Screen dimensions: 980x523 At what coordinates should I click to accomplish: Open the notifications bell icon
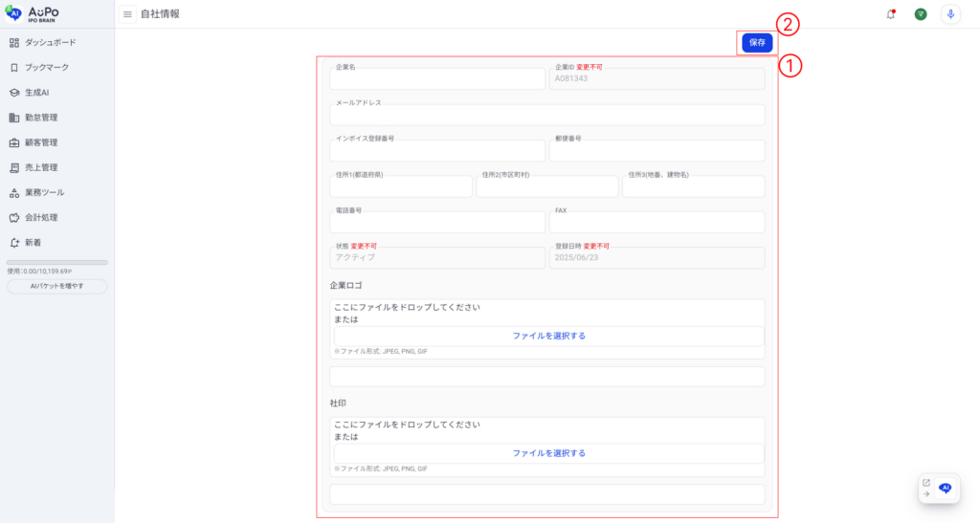point(891,14)
